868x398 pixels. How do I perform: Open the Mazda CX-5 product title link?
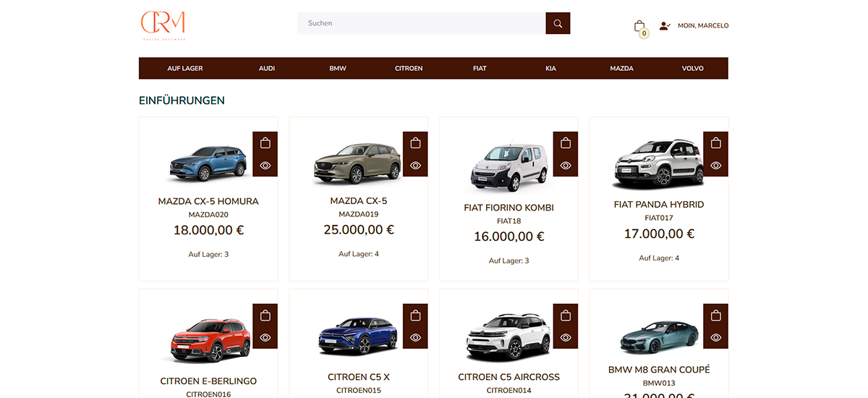358,201
